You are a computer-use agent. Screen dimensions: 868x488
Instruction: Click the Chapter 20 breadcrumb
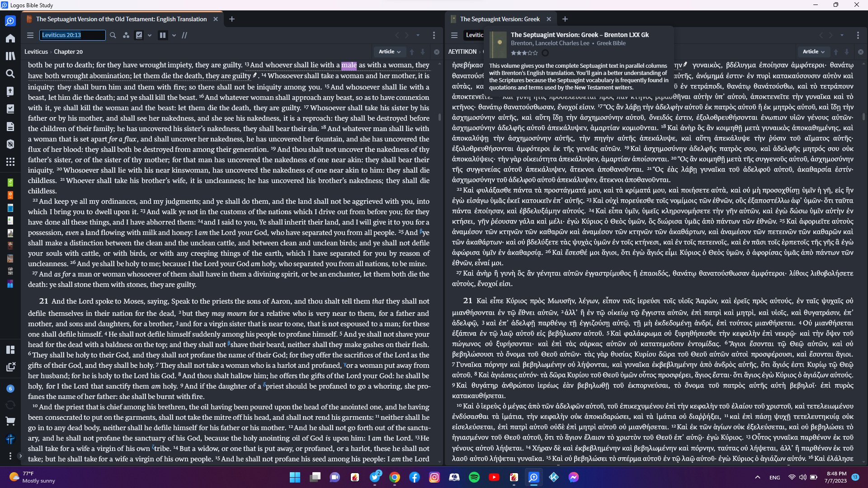68,52
